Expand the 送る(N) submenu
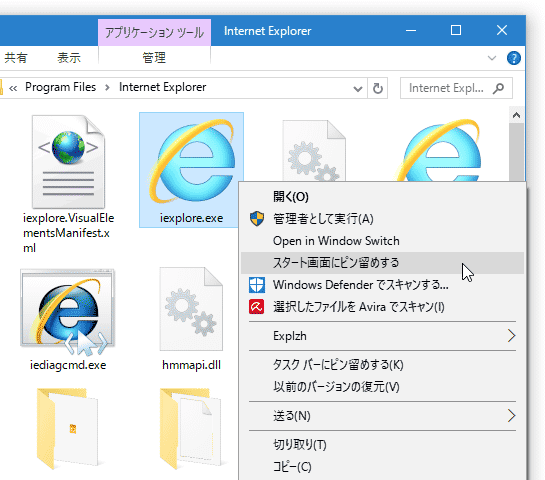 382,416
